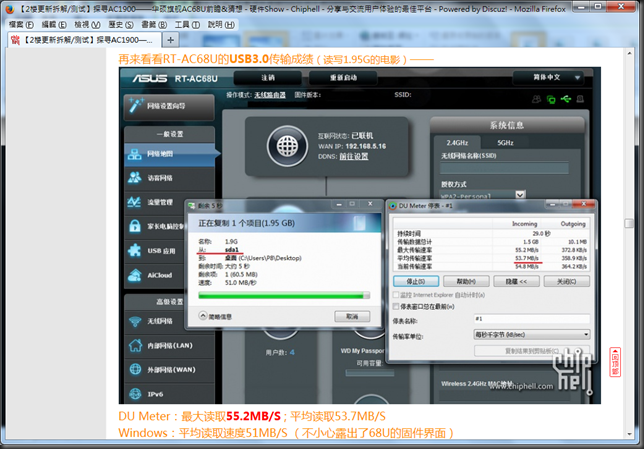Open the WAN globe icon in the sidebar

(135, 369)
